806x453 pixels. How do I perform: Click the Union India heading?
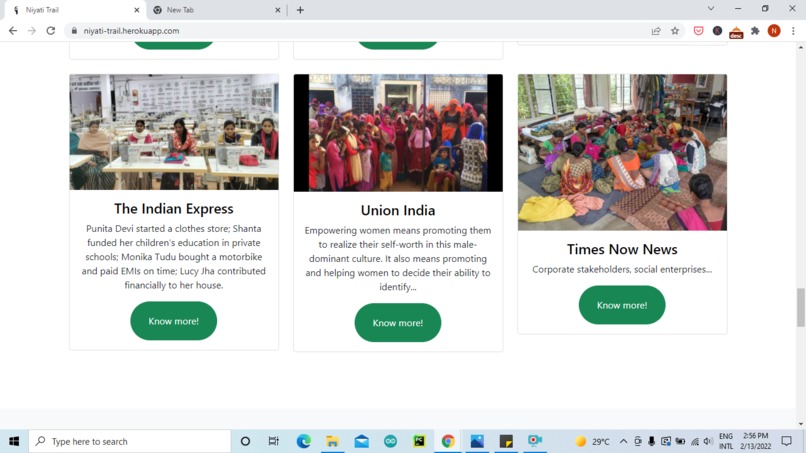(x=398, y=210)
